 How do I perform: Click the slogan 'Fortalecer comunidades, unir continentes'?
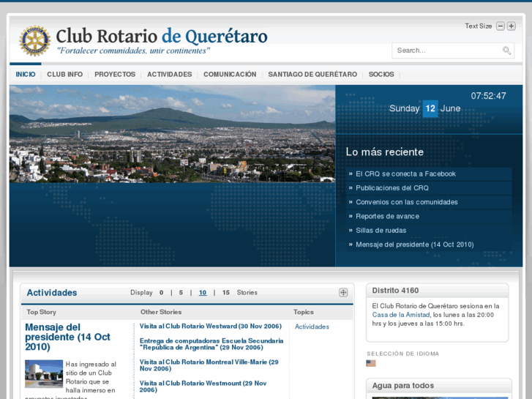click(133, 51)
